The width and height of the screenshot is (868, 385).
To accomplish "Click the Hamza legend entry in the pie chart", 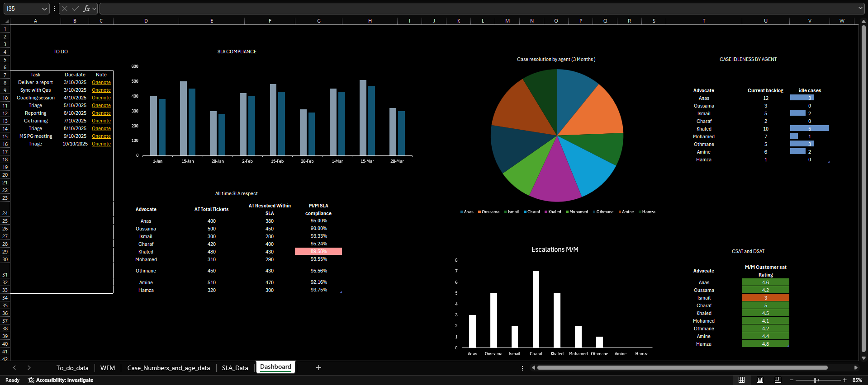I will pos(647,212).
